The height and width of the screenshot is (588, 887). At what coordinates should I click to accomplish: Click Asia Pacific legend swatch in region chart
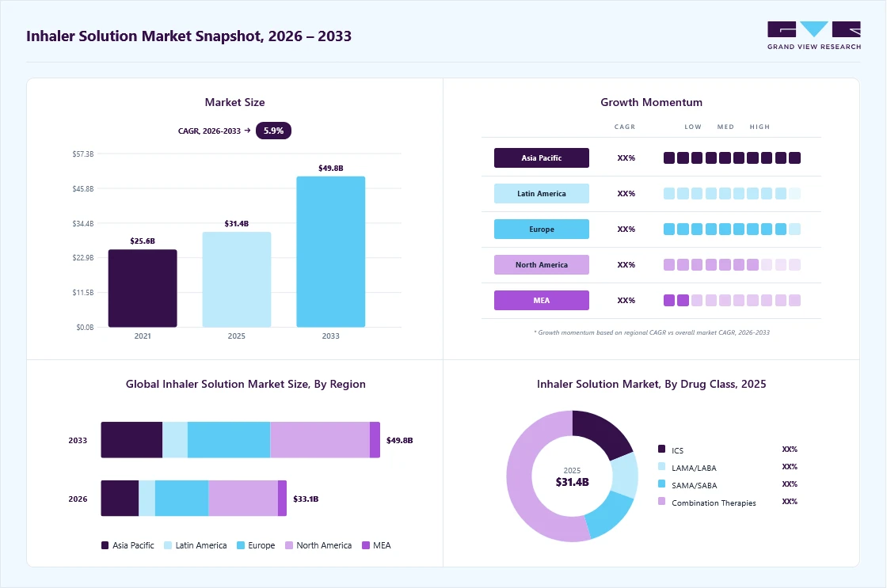pyautogui.click(x=105, y=545)
